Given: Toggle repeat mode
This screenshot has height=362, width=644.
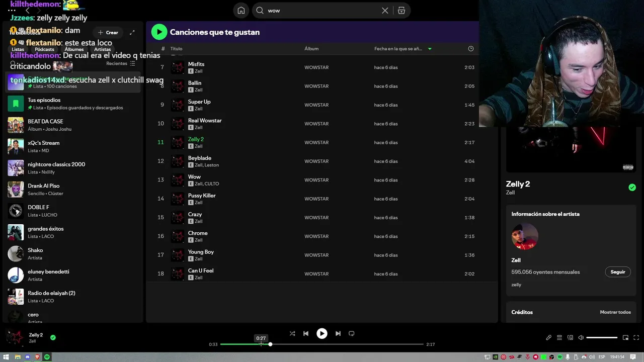Looking at the screenshot, I should click(352, 333).
